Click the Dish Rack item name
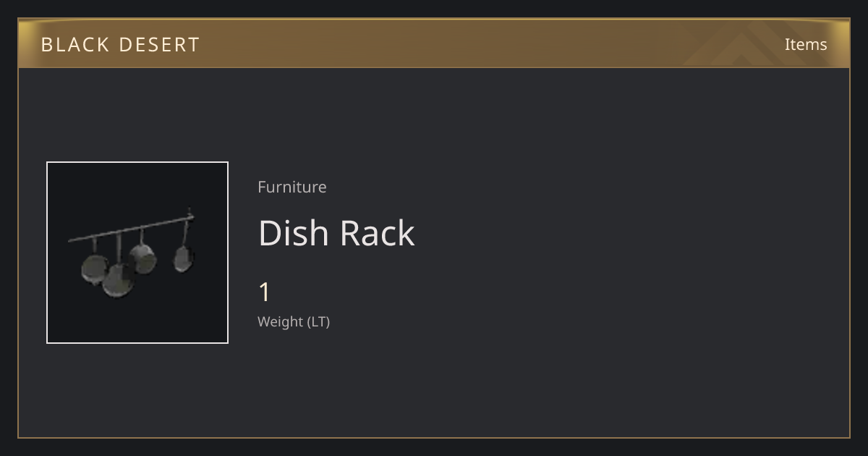This screenshot has height=456, width=868. click(x=336, y=233)
